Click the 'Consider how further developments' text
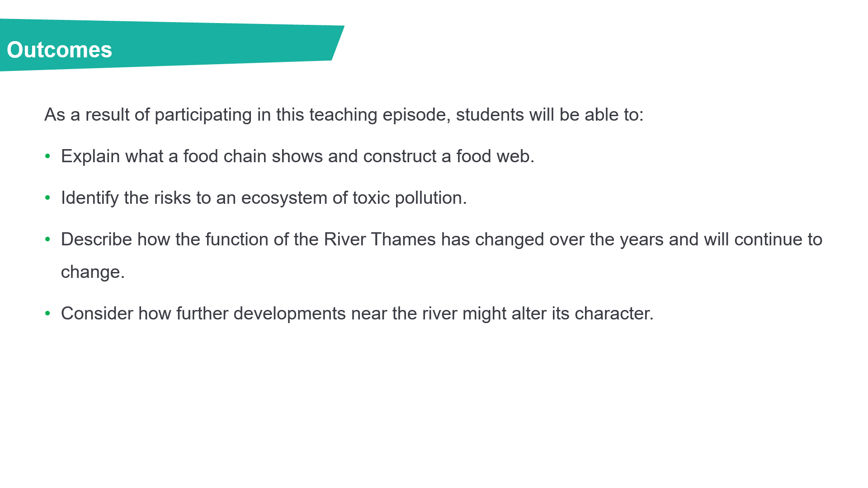This screenshot has width=868, height=488. coord(203,314)
